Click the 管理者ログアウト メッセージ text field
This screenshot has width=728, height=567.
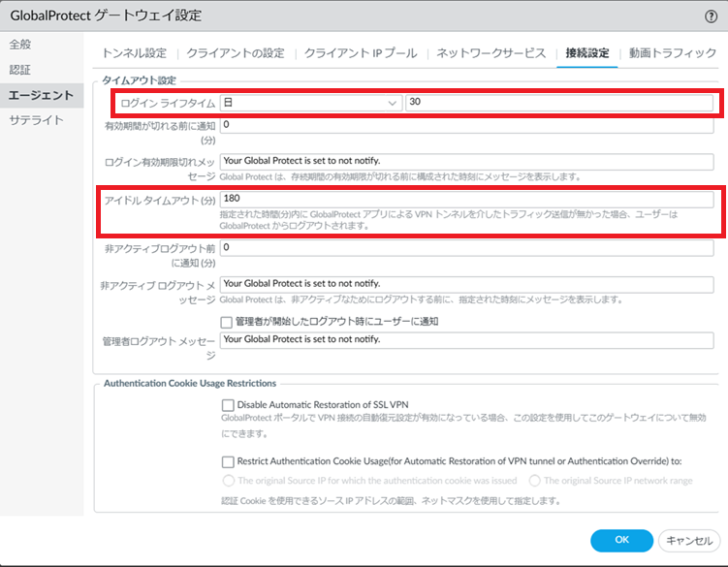(466, 340)
